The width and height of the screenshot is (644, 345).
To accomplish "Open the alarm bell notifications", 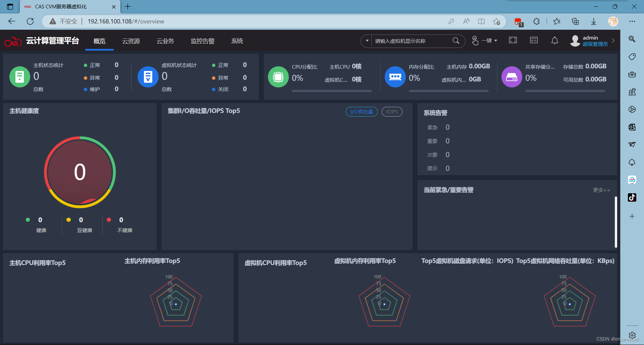I will click(x=555, y=41).
